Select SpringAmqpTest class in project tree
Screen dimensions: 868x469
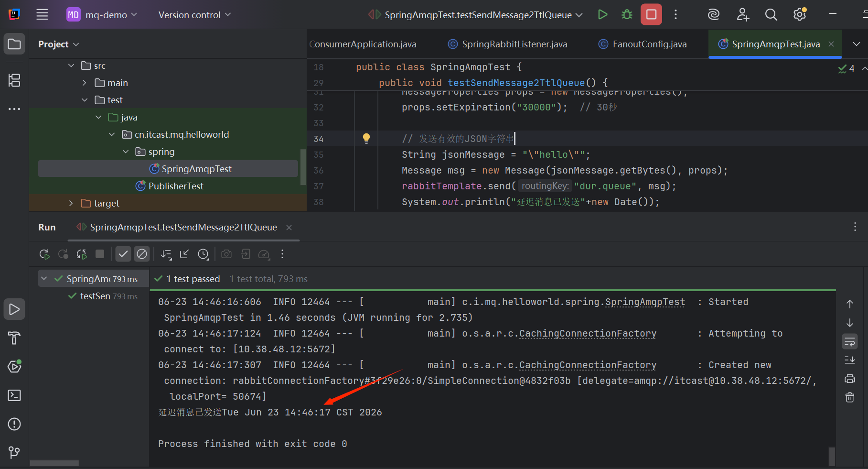(x=168, y=169)
